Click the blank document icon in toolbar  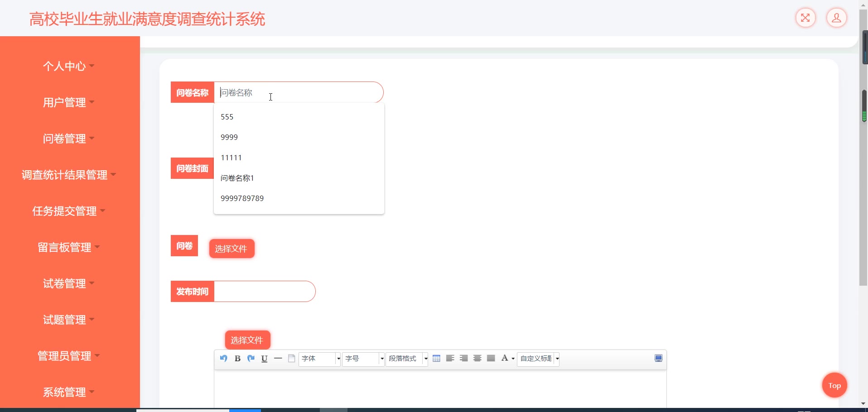(x=292, y=359)
